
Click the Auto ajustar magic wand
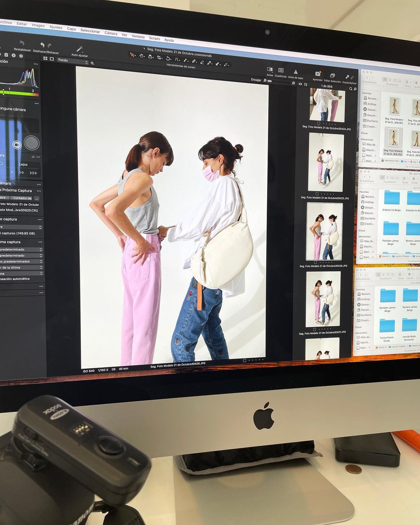tap(79, 49)
